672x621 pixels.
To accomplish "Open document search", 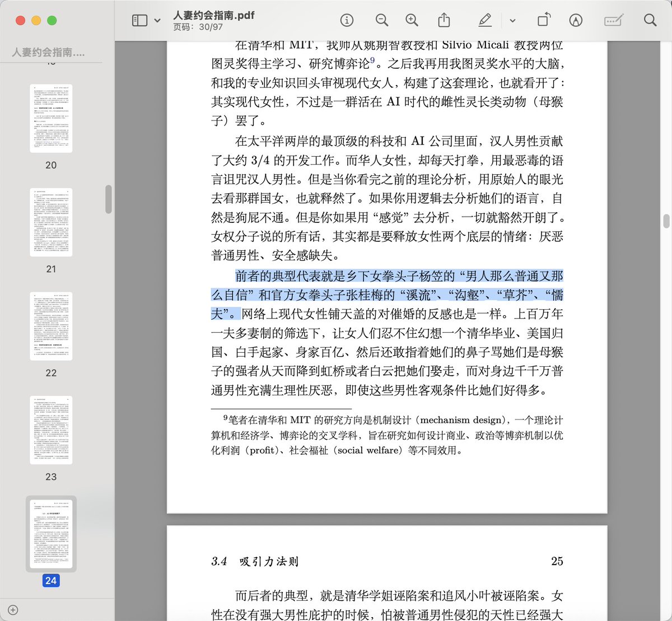I will 650,19.
